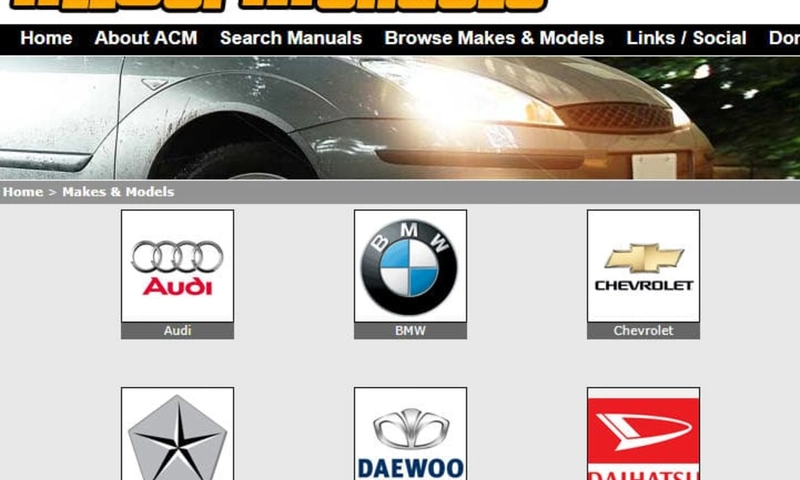
Task: Open the BMW caption link
Action: coord(410,331)
